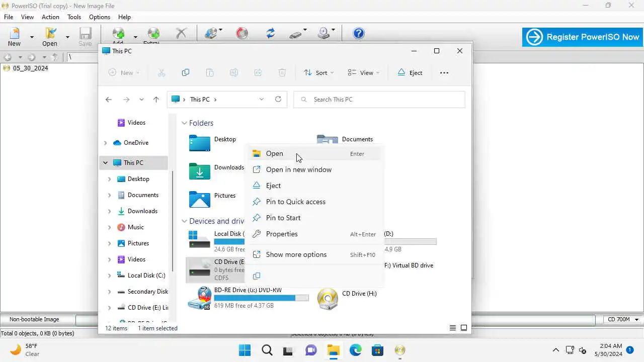
Task: Choose Open in new window
Action: coord(314,169)
